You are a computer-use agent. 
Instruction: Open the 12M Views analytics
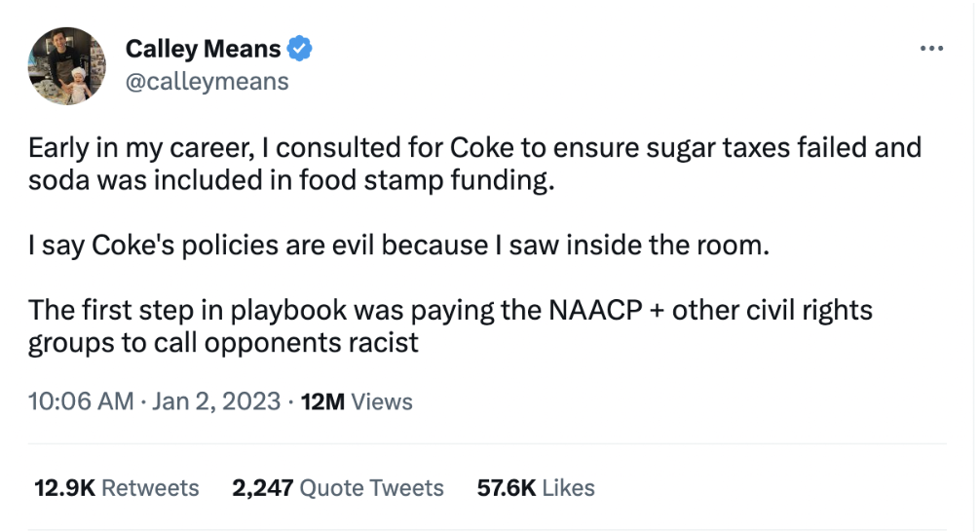click(358, 401)
